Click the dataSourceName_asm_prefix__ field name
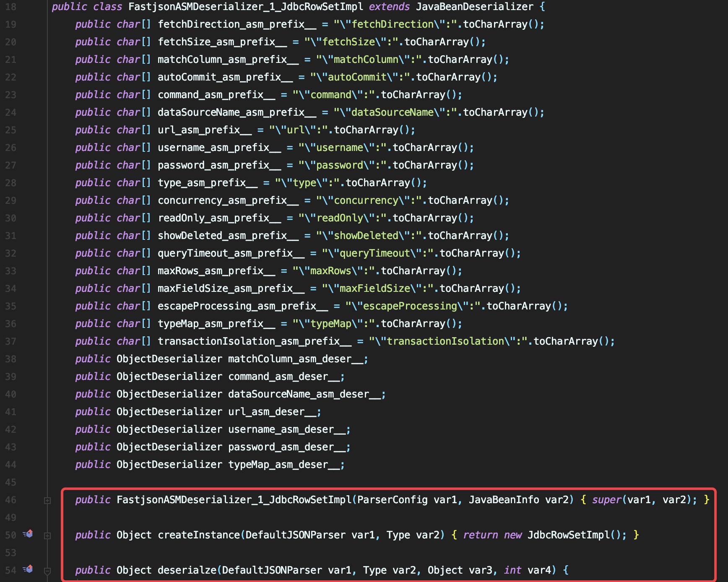Screen dimensions: 728x582 pyautogui.click(x=237, y=112)
